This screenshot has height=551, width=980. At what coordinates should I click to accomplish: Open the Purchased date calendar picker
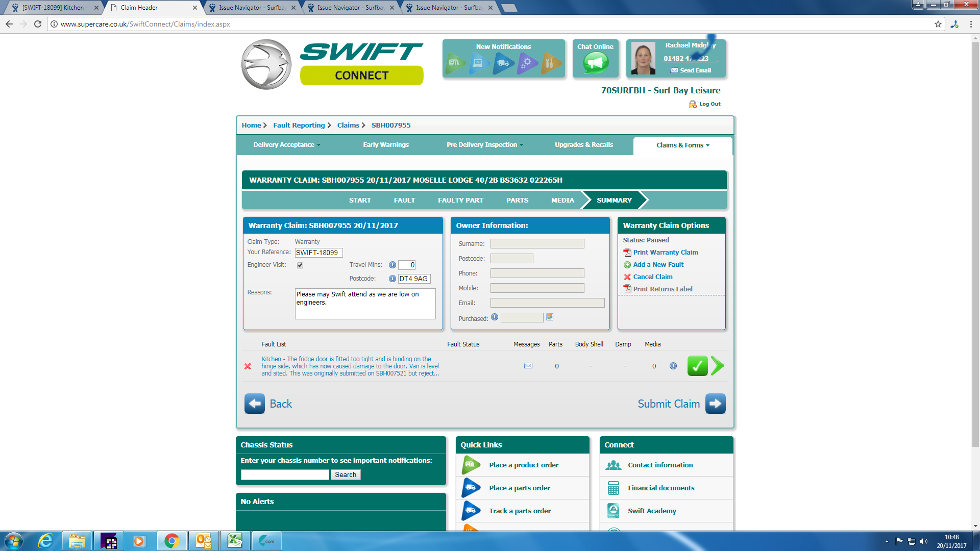[x=550, y=317]
